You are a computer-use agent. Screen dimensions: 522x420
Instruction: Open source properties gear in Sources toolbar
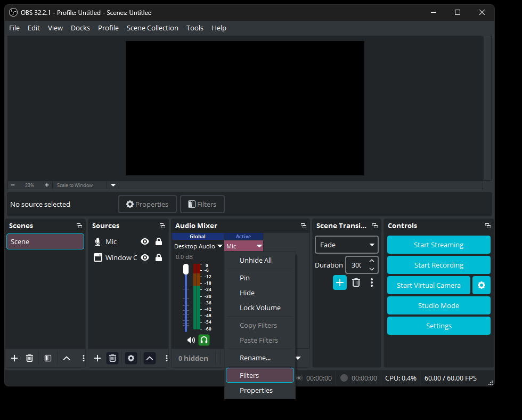point(131,358)
